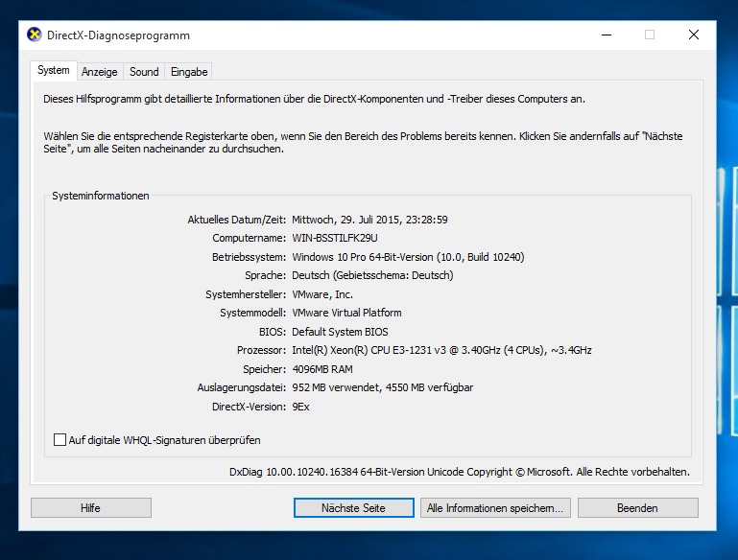Close the DirectX-Diagnoseprogramm window
The image size is (738, 560).
coord(693,35)
